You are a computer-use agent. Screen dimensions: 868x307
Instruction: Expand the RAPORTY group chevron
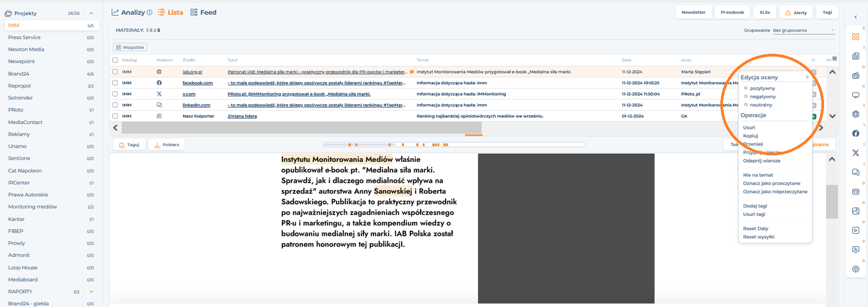click(91, 292)
